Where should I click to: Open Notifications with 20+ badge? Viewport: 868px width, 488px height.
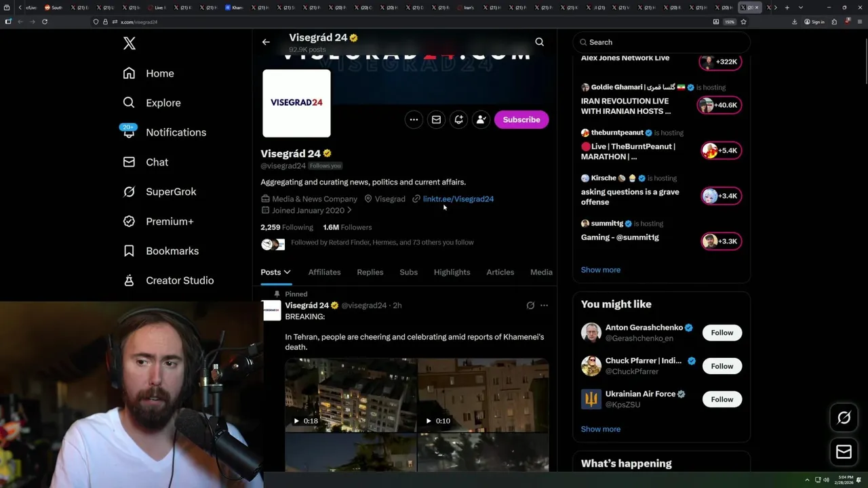[x=164, y=132]
